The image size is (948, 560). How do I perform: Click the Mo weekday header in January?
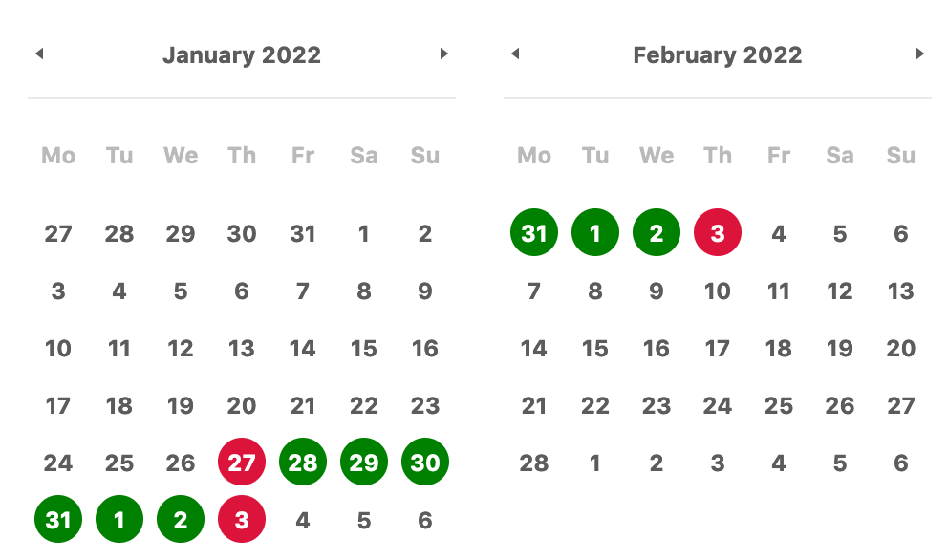58,156
